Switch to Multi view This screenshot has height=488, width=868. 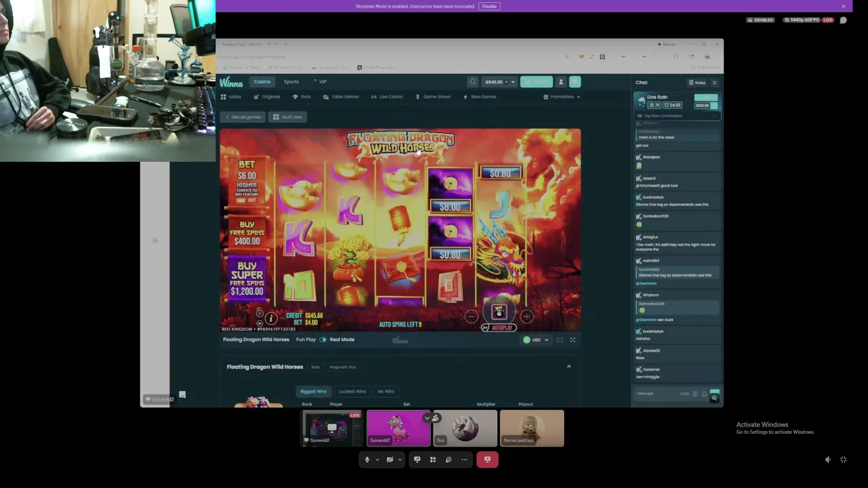(288, 117)
